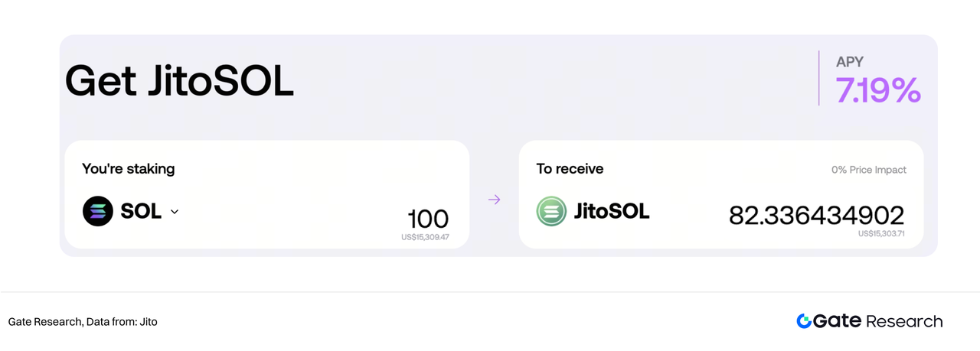980x351 pixels.
Task: Click the JitoSOL token name
Action: 612,211
